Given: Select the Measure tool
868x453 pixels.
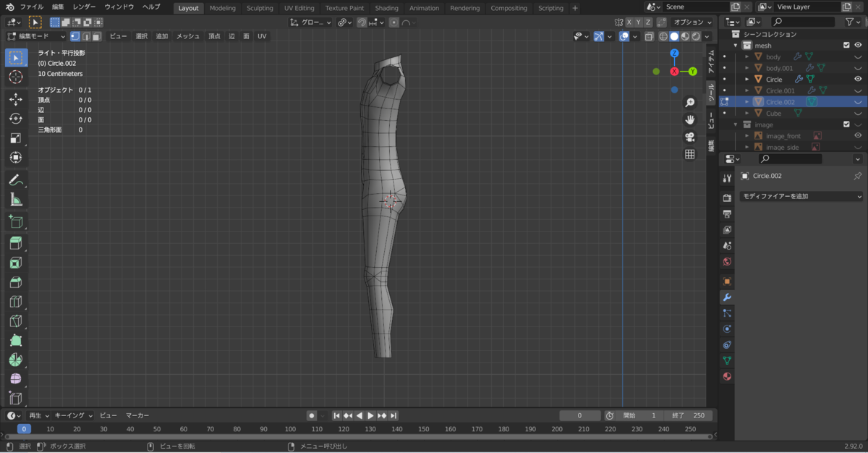Looking at the screenshot, I should click(x=16, y=200).
